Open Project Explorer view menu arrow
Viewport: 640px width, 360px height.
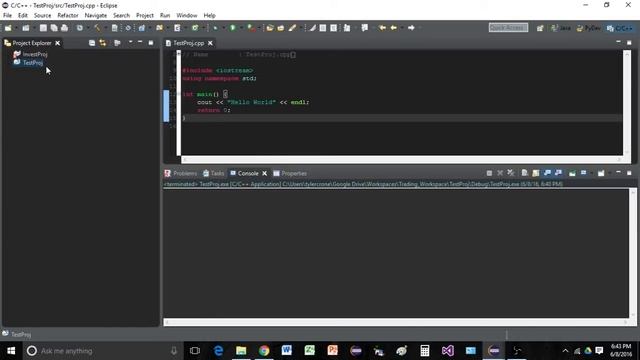130,42
